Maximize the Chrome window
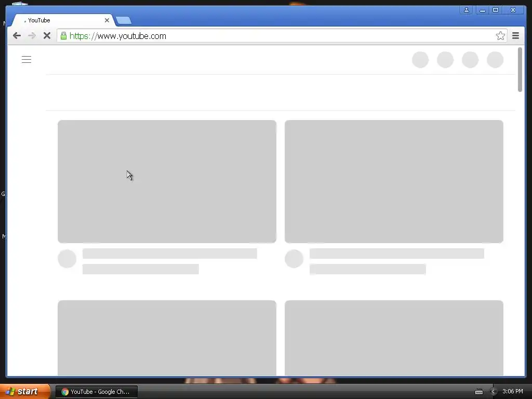The height and width of the screenshot is (399, 532). (495, 10)
